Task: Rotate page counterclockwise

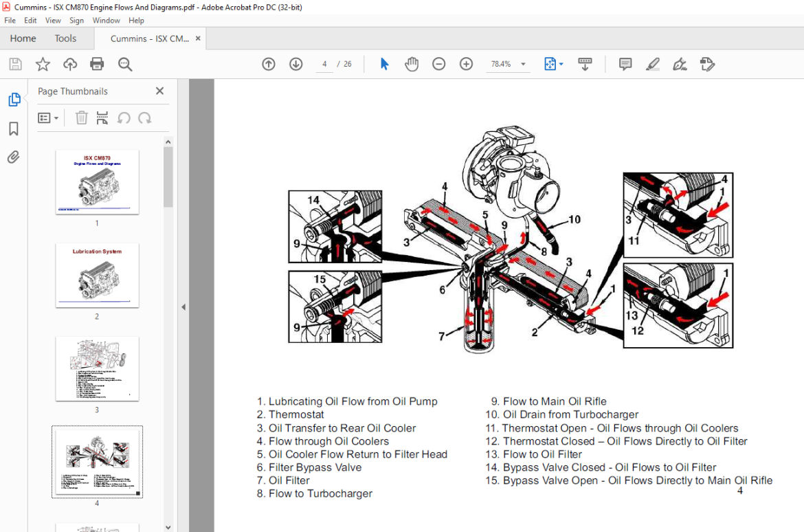Action: point(124,118)
